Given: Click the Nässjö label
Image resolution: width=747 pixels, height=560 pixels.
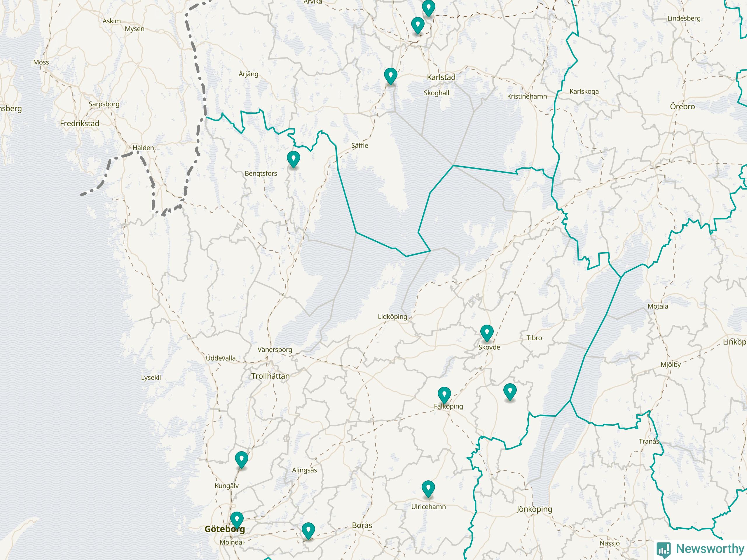Looking at the screenshot, I should pyautogui.click(x=610, y=543).
